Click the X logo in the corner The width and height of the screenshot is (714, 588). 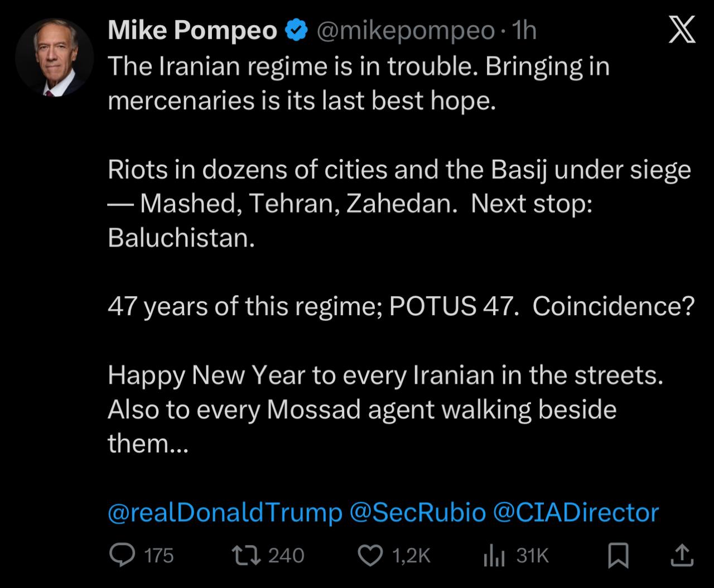682,30
